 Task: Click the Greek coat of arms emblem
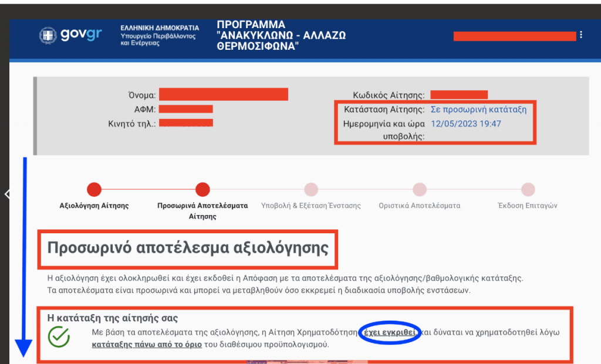click(x=48, y=35)
